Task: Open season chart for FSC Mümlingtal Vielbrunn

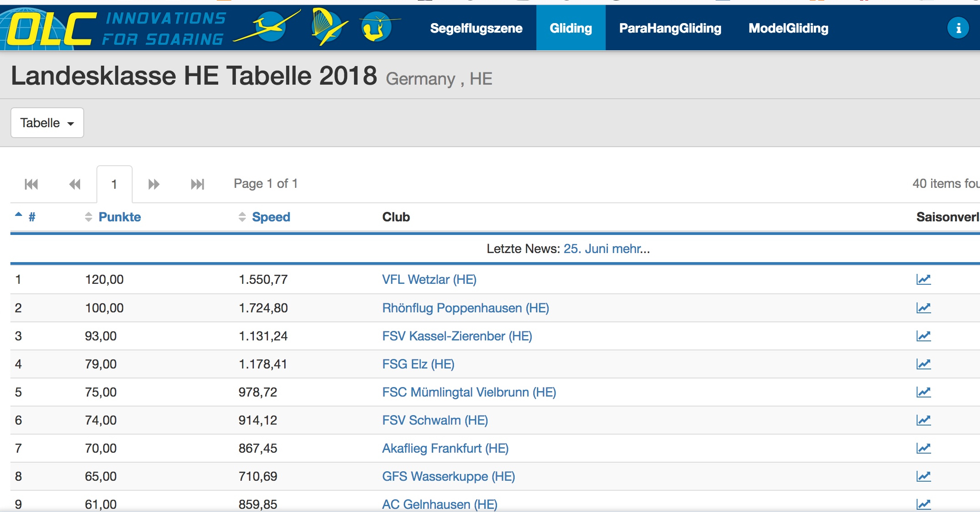Action: click(923, 392)
